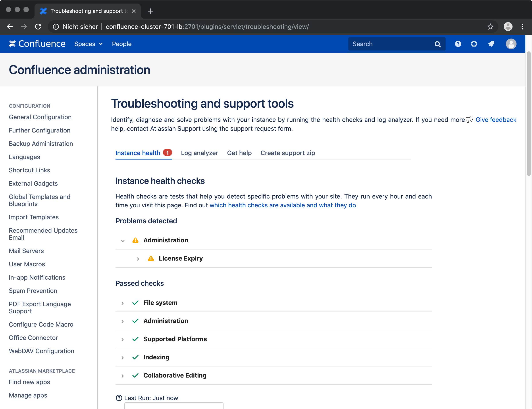Open Office Connector
The height and width of the screenshot is (409, 532).
tap(33, 338)
